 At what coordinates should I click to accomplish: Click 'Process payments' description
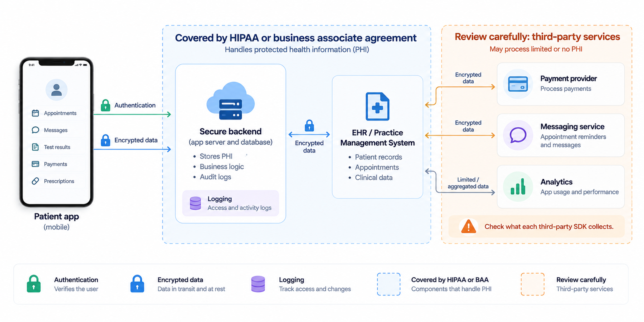tap(566, 89)
